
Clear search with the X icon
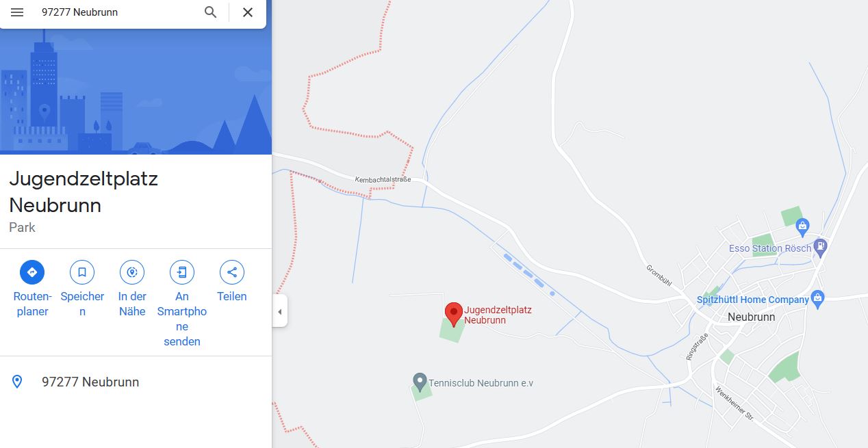point(248,12)
